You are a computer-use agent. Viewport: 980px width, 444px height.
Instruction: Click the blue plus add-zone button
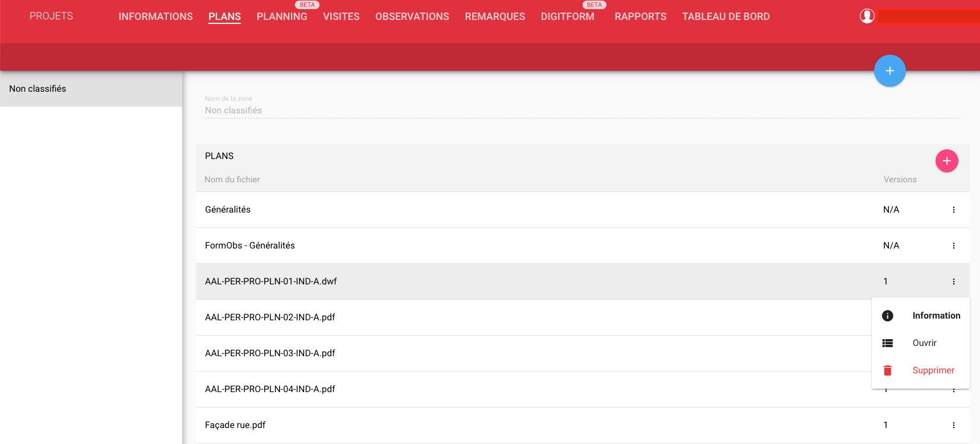(x=889, y=71)
